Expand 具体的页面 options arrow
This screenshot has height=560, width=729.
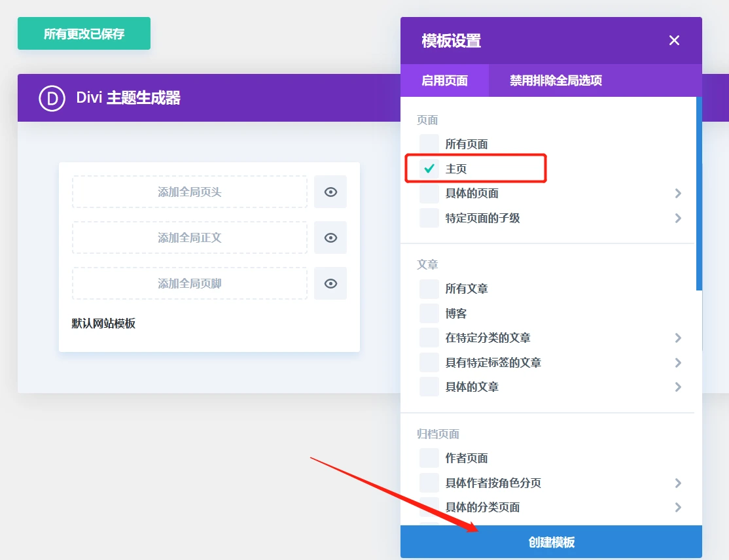[678, 193]
